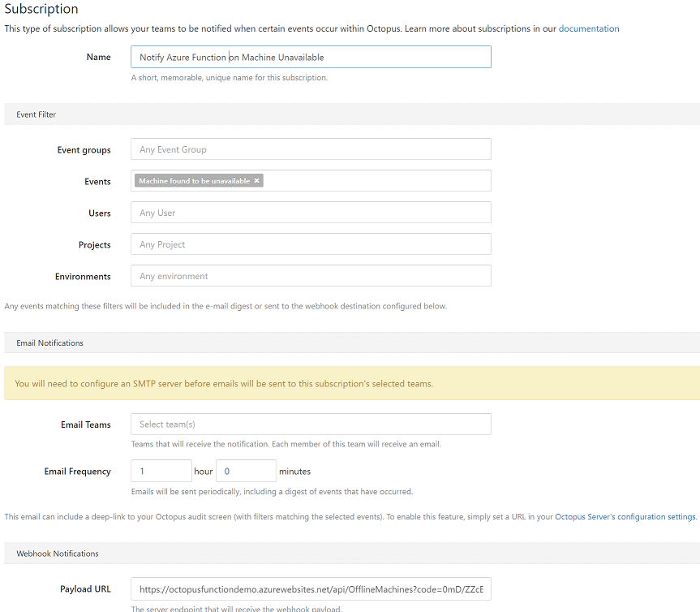This screenshot has height=612, width=700.
Task: Select the 'Machine found to be unavailable' tag text
Action: point(194,181)
